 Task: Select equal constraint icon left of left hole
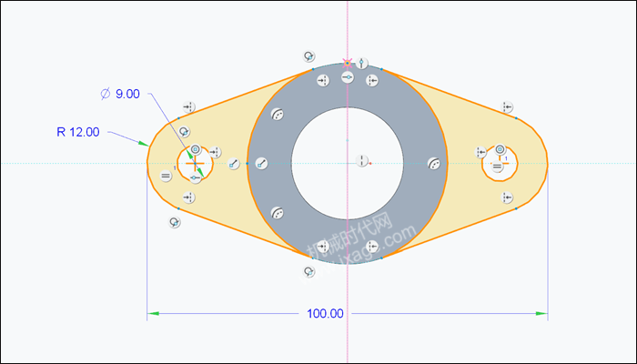tap(166, 176)
